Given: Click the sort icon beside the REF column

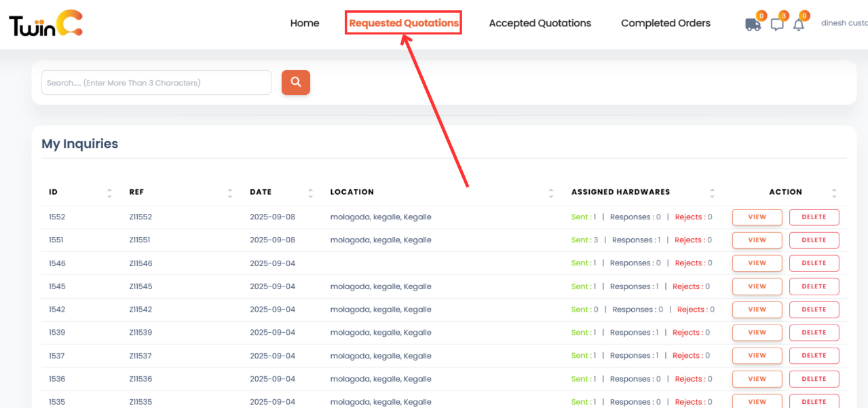Looking at the screenshot, I should [230, 192].
